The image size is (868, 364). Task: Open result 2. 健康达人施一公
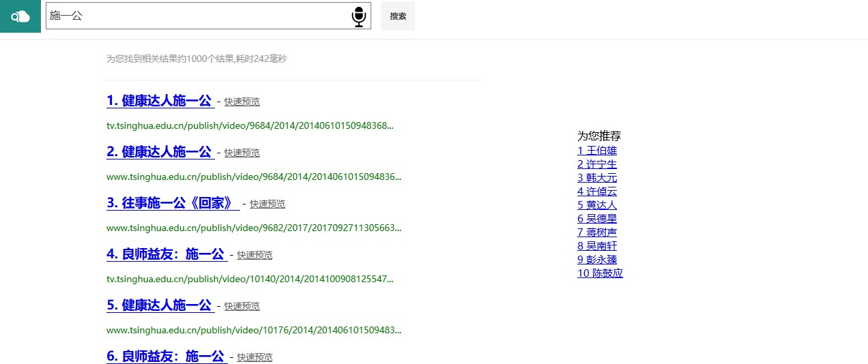160,152
